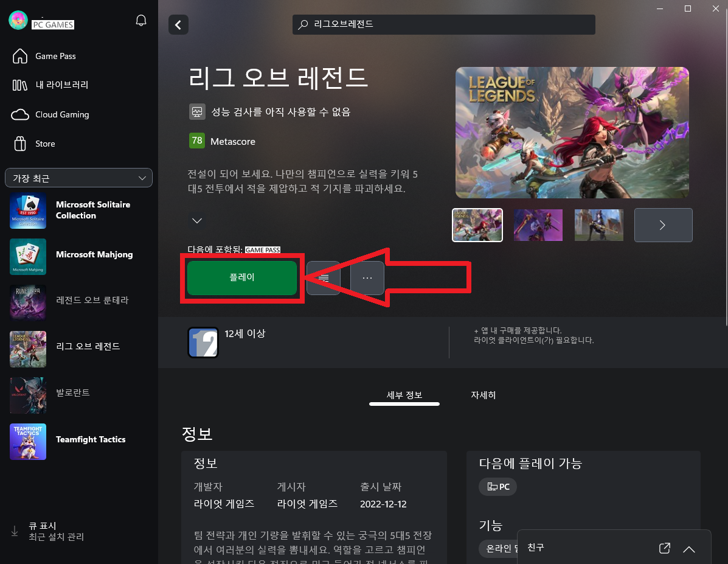Click the publisher 라이엇 게임즈 name
The image size is (728, 564).
click(307, 504)
